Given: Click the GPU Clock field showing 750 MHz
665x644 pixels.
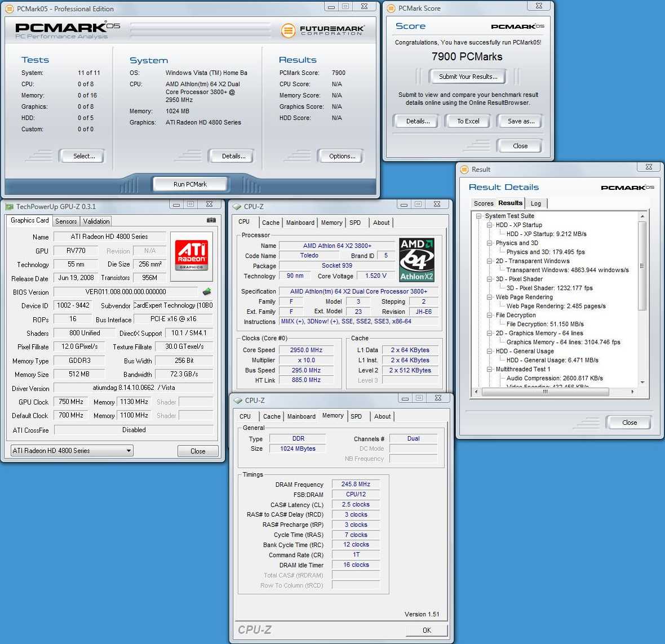Looking at the screenshot, I should pyautogui.click(x=71, y=402).
